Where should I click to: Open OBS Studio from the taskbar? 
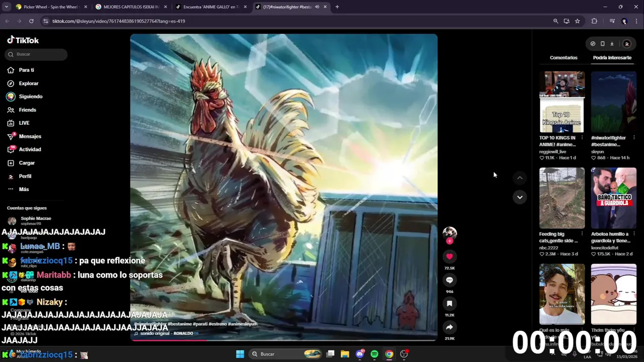pos(404,354)
